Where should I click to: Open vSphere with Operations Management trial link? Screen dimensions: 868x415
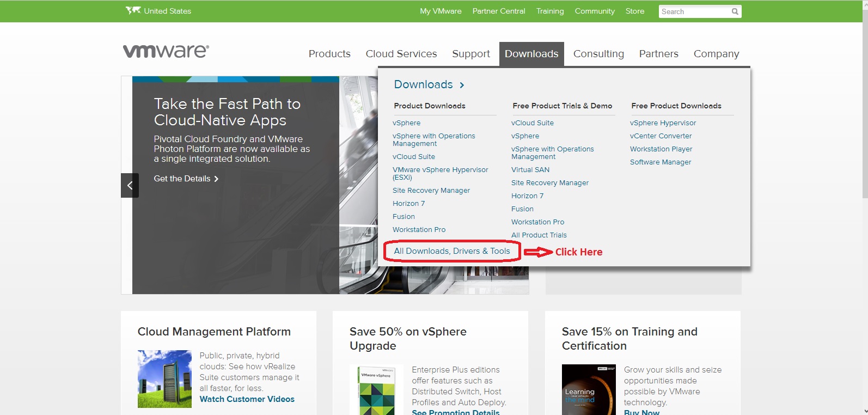click(x=553, y=153)
